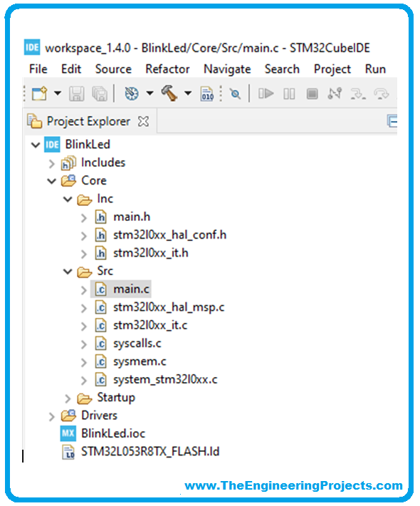
Task: Open the build configuration dropdown arrow
Action: (150, 93)
